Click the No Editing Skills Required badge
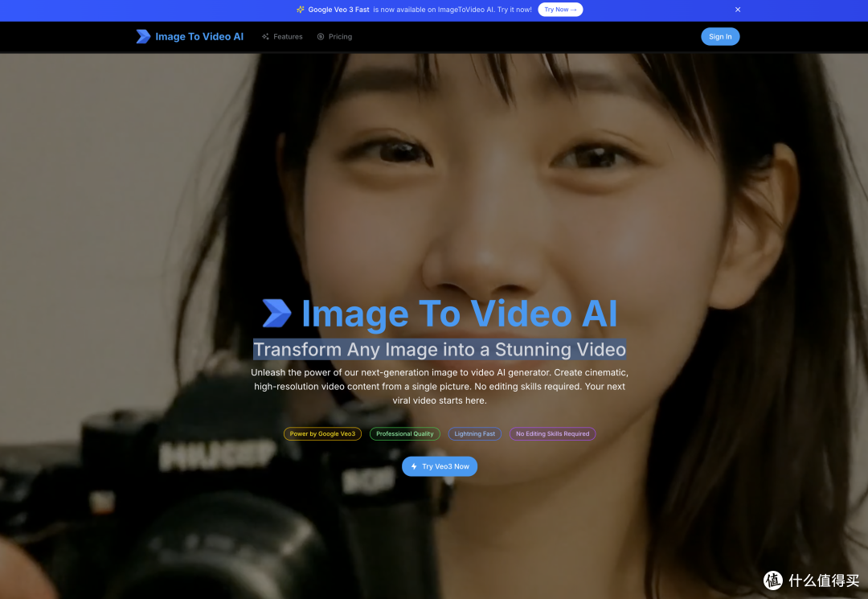The image size is (868, 599). (552, 434)
